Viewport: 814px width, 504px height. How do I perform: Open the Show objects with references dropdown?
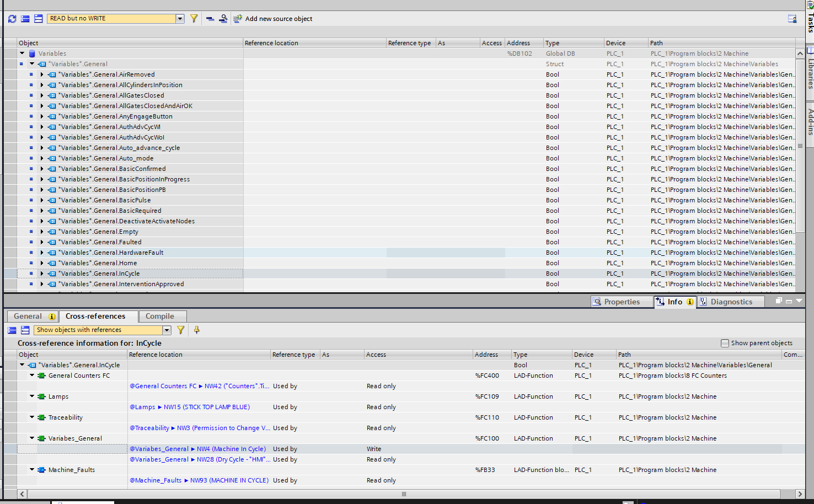(167, 330)
